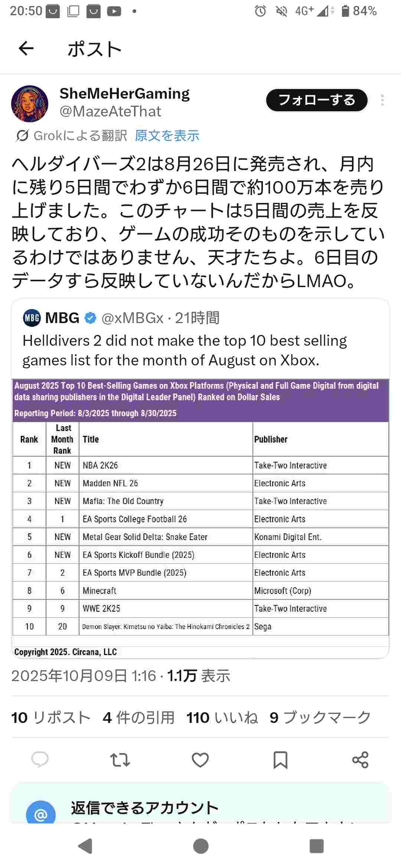Open the Xbox best-selling chart image
The height and width of the screenshot is (868, 401).
coord(200,517)
